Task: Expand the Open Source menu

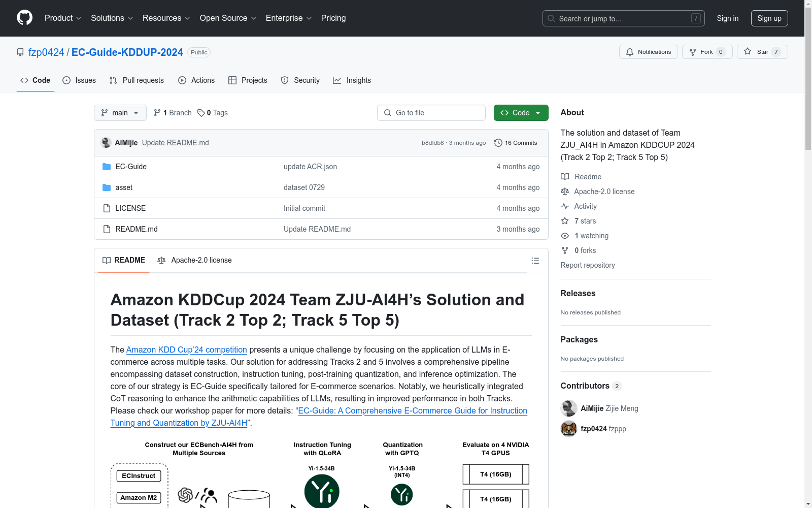Action: click(x=228, y=18)
